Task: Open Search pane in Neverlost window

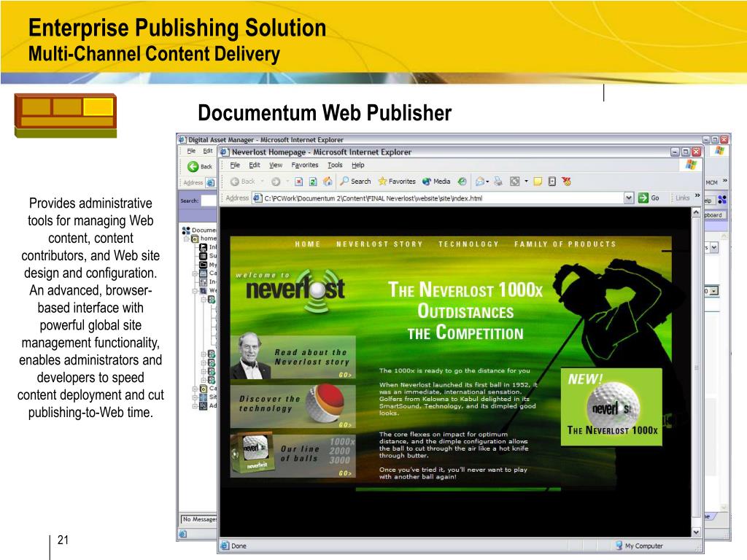Action: coord(355,182)
